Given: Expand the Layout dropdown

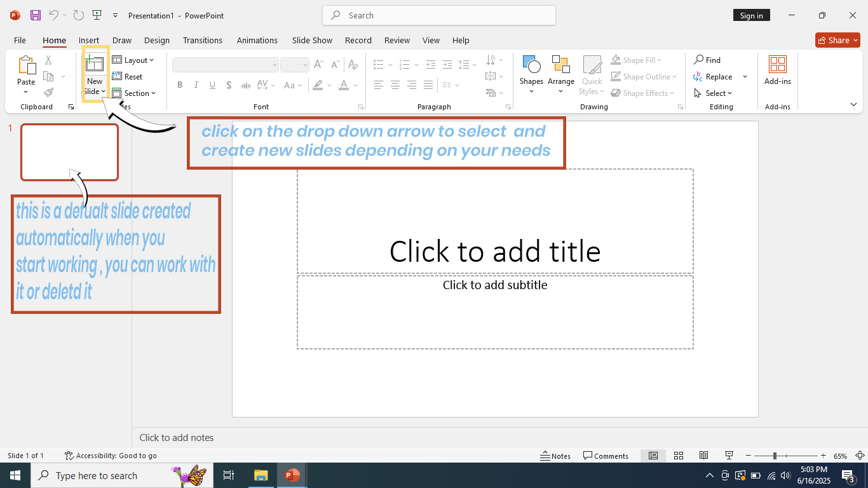Looking at the screenshot, I should tap(133, 60).
